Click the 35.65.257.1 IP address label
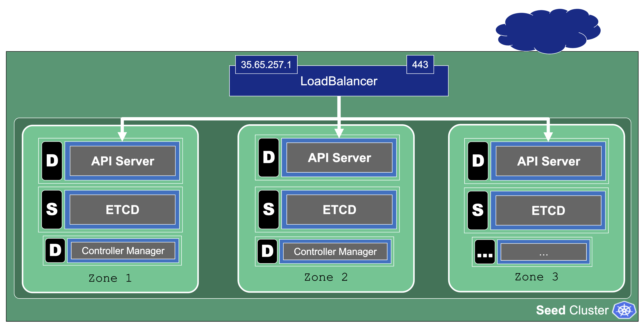The image size is (644, 327). click(x=266, y=64)
